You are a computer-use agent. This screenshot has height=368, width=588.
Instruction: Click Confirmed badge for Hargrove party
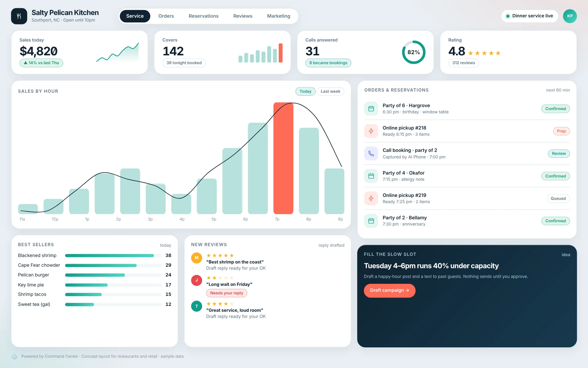point(555,109)
